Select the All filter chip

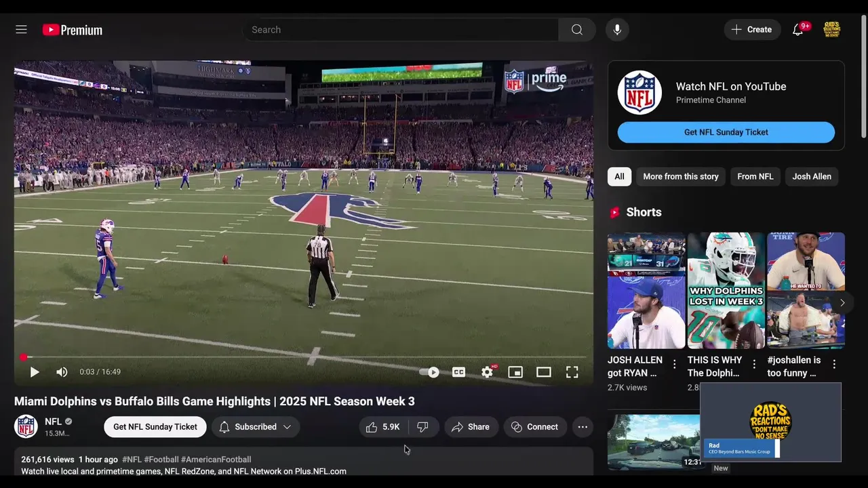click(619, 176)
